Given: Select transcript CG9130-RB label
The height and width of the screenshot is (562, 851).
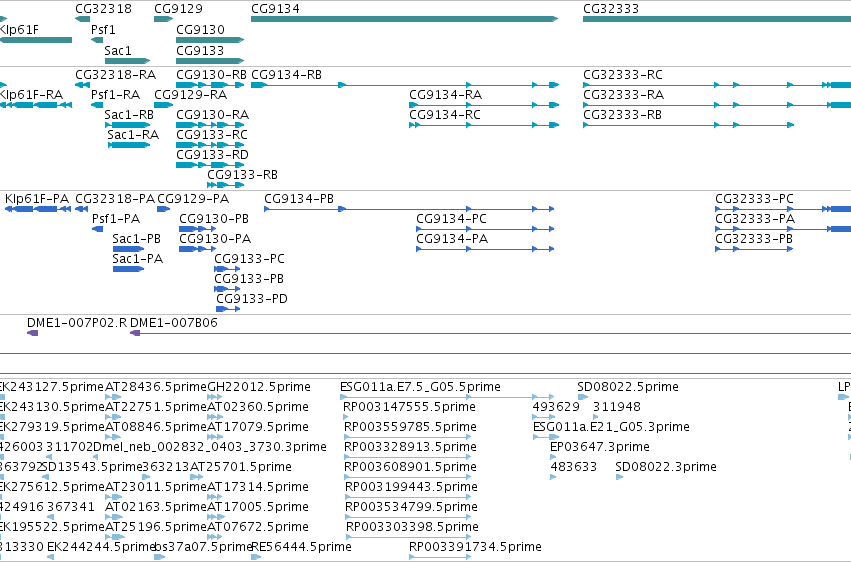Looking at the screenshot, I should click(212, 74).
